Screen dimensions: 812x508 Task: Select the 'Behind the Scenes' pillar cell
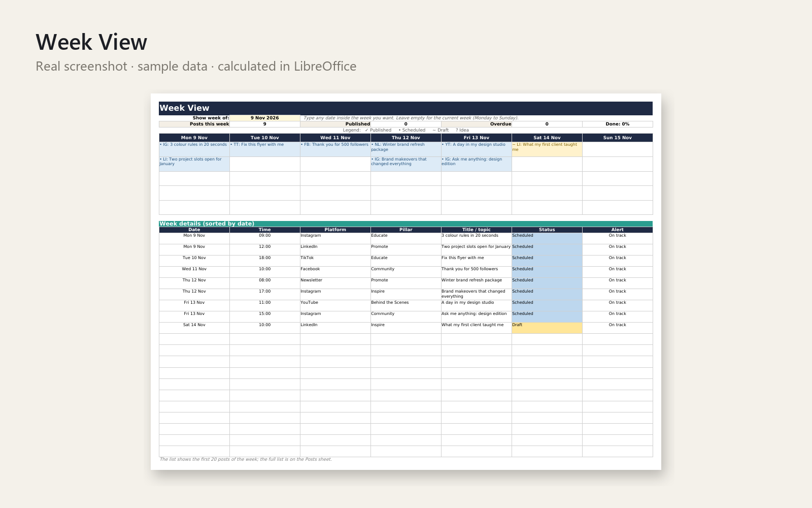pyautogui.click(x=406, y=305)
